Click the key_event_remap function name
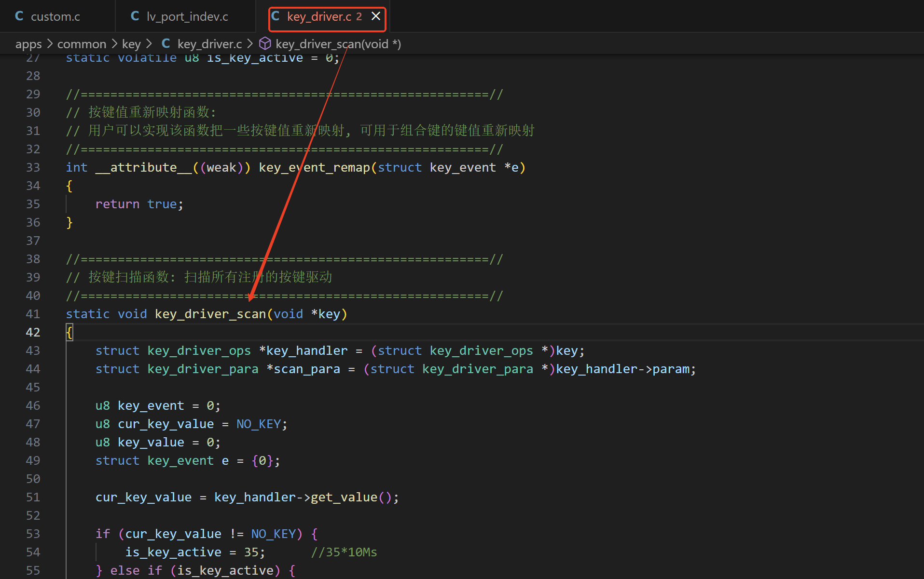Viewport: 924px width, 579px height. 314,167
